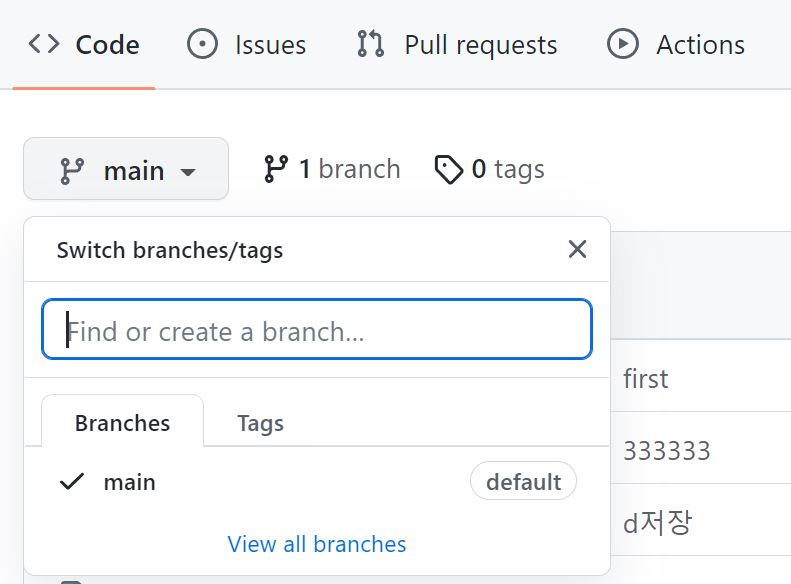Click the Code angle-brackets icon
This screenshot has height=584, width=791.
coord(44,44)
